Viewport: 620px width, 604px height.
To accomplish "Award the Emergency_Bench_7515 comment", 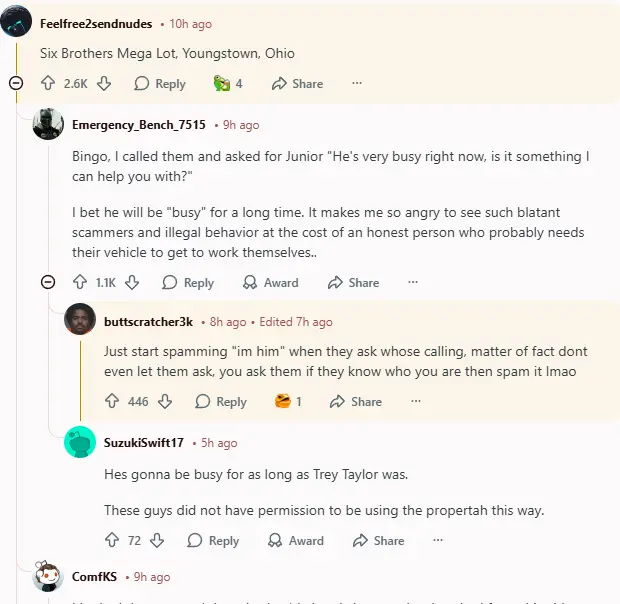I will 270,283.
